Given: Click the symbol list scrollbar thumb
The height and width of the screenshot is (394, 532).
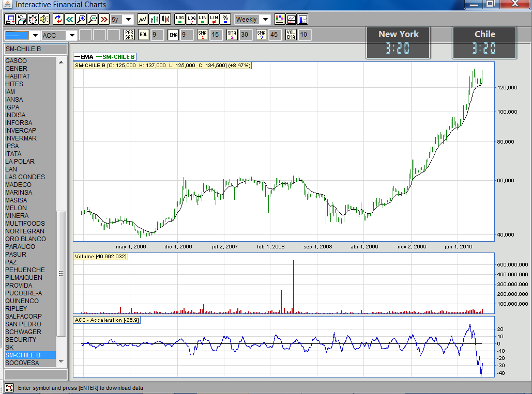Looking at the screenshot, I should click(x=61, y=274).
